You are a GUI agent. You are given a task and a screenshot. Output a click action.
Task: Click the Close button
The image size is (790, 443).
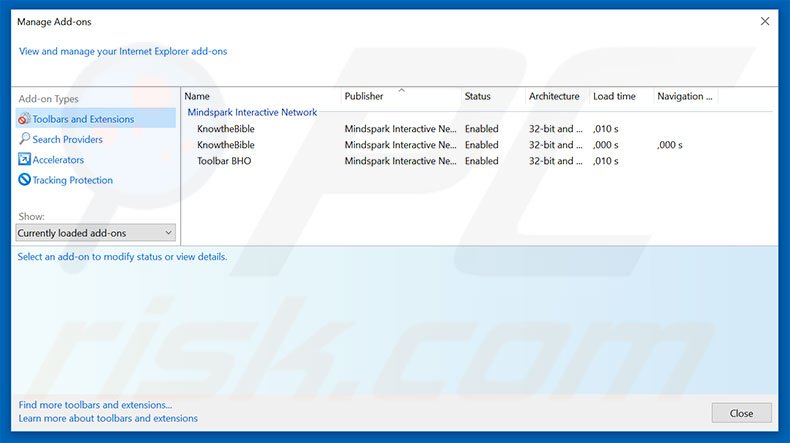[741, 413]
